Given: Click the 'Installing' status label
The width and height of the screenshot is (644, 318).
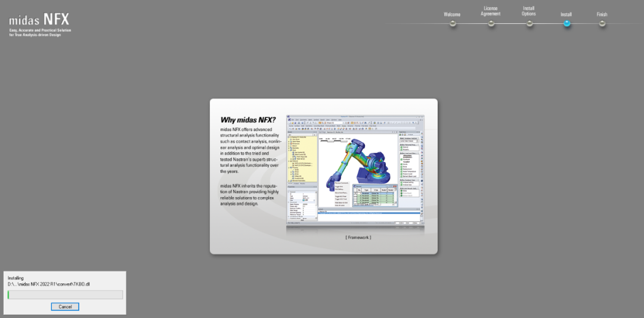Looking at the screenshot, I should tap(16, 278).
